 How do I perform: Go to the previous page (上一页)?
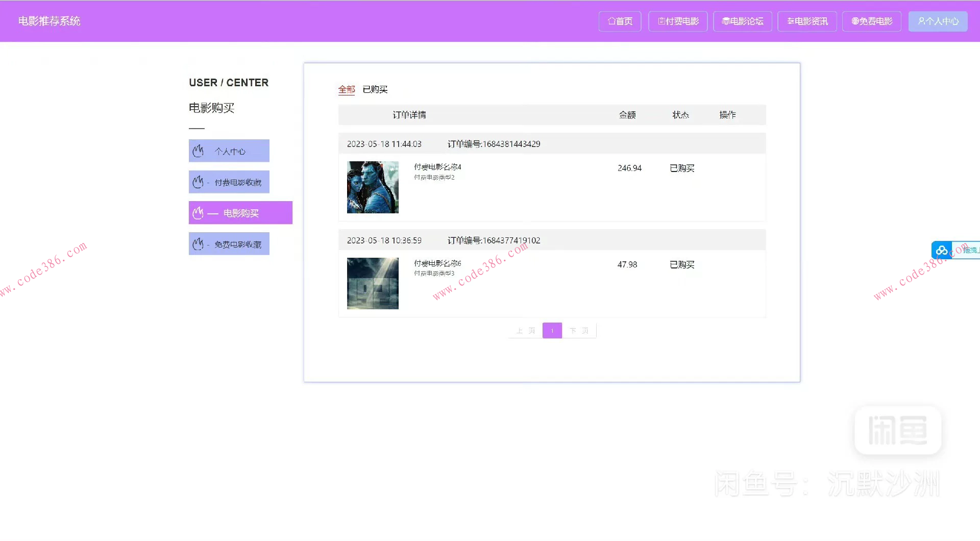(526, 331)
